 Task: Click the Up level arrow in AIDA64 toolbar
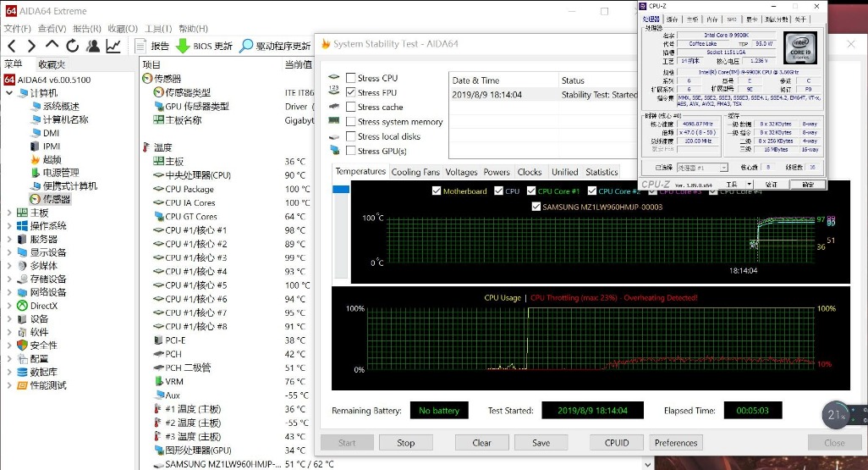tap(52, 45)
